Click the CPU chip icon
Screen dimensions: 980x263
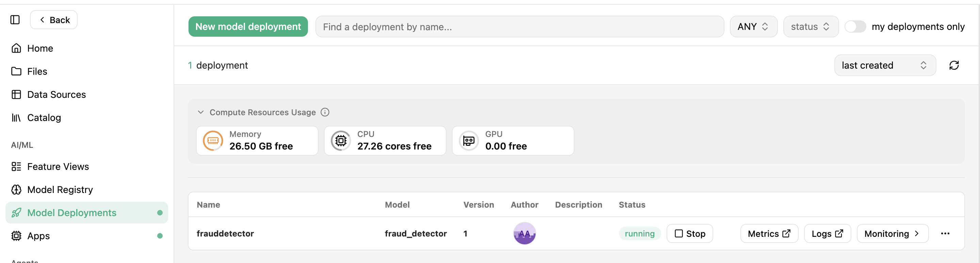[x=341, y=141]
